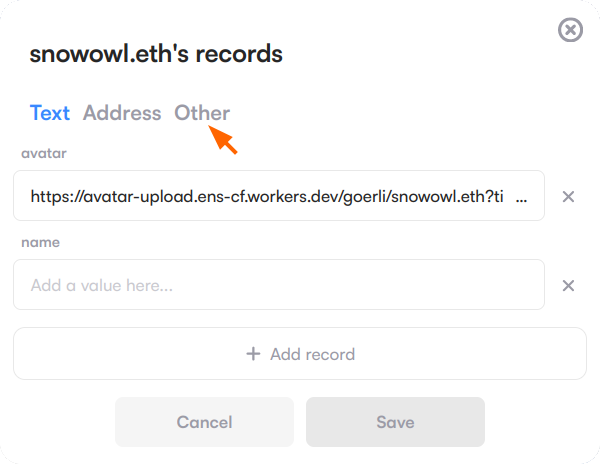Open the Address tab

[x=122, y=113]
